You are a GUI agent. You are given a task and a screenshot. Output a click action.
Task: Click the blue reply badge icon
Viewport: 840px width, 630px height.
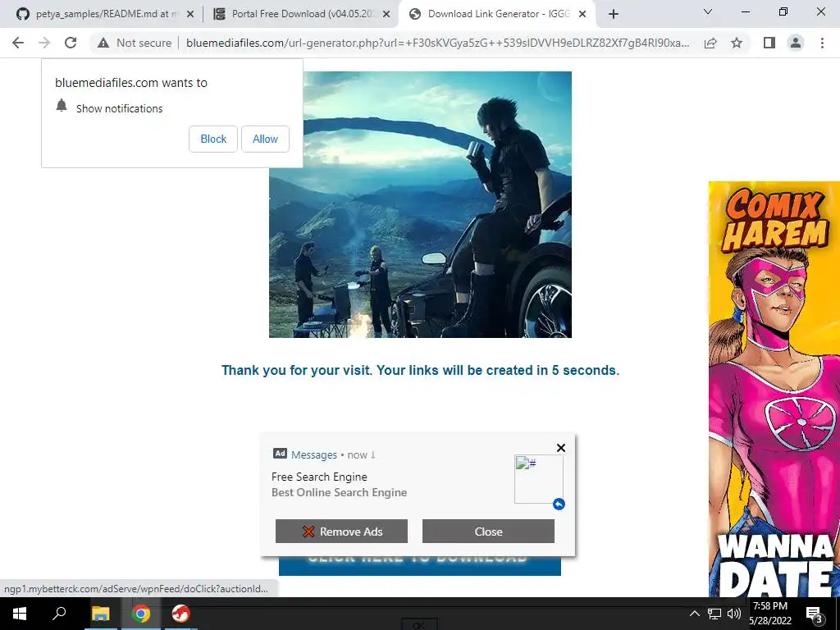[x=559, y=504]
